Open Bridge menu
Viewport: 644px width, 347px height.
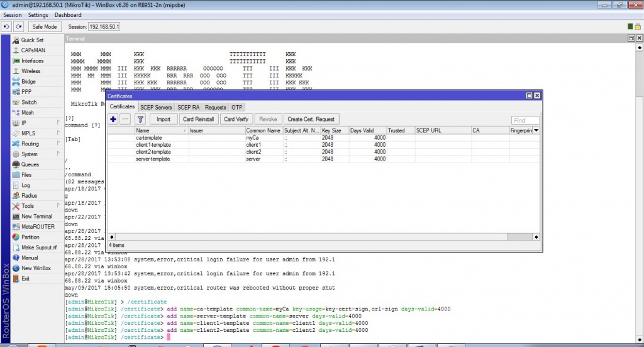click(28, 81)
